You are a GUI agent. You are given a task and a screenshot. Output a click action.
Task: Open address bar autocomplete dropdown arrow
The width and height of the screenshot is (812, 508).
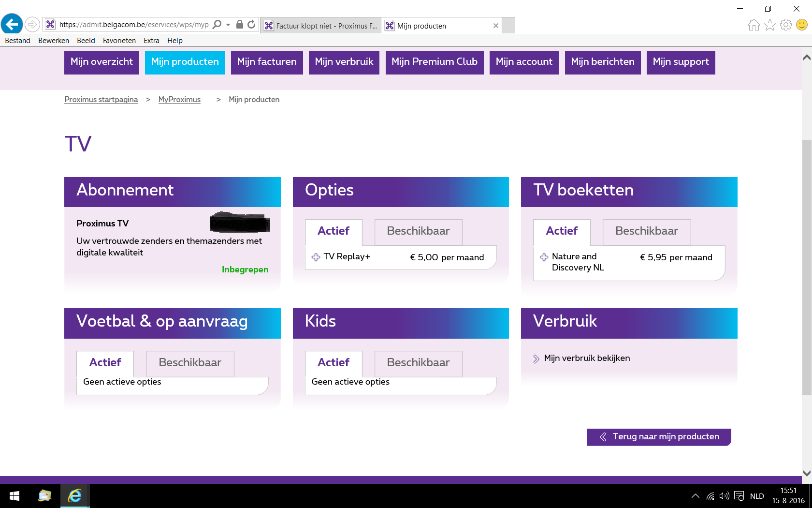(x=228, y=24)
